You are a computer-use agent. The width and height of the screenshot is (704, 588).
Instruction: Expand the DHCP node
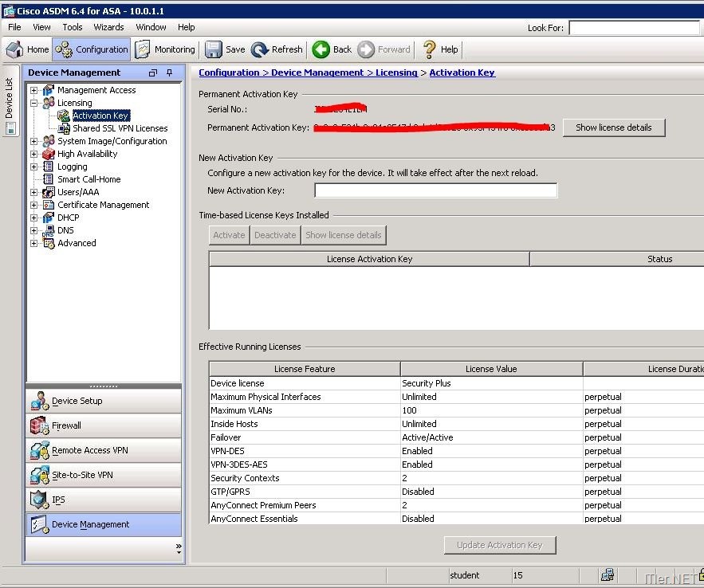click(x=33, y=218)
